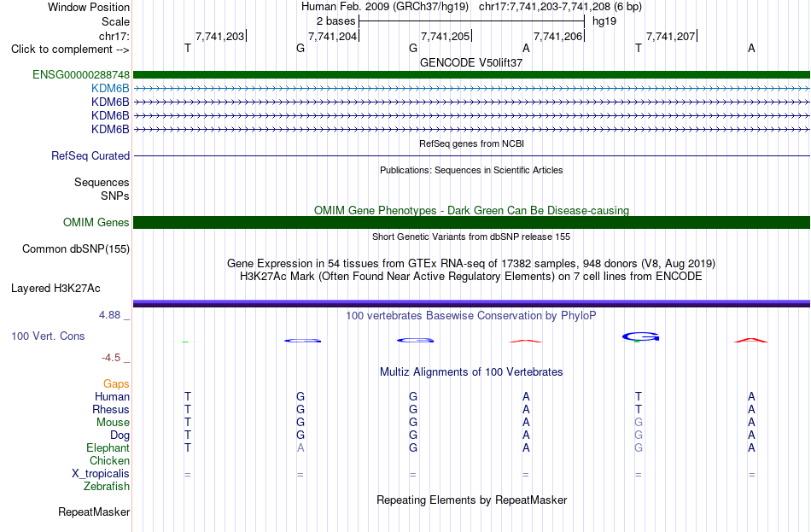Click the chr17: ruler label
Viewport: 811px width, 532px height.
(x=114, y=36)
